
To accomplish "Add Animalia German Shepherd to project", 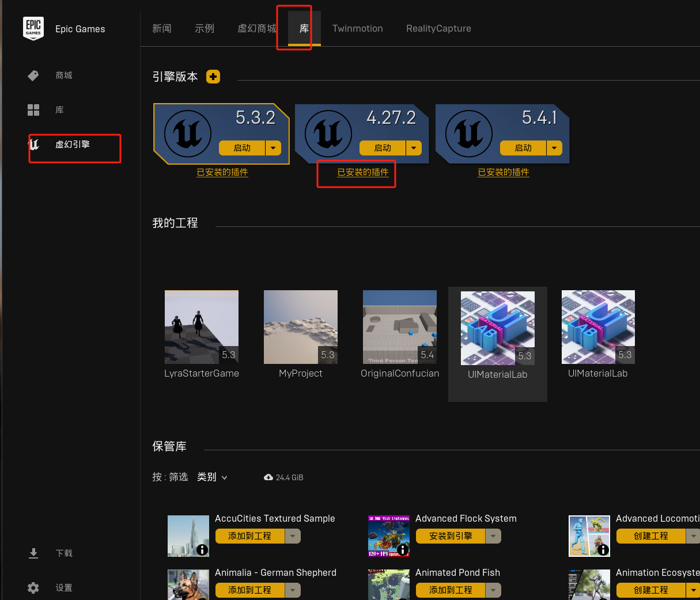I will pos(250,590).
